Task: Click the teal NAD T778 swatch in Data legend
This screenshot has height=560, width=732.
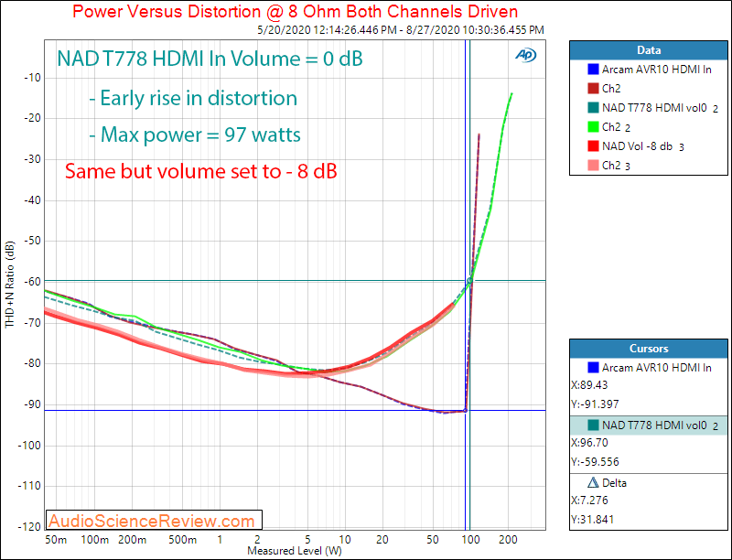Action: (x=593, y=108)
